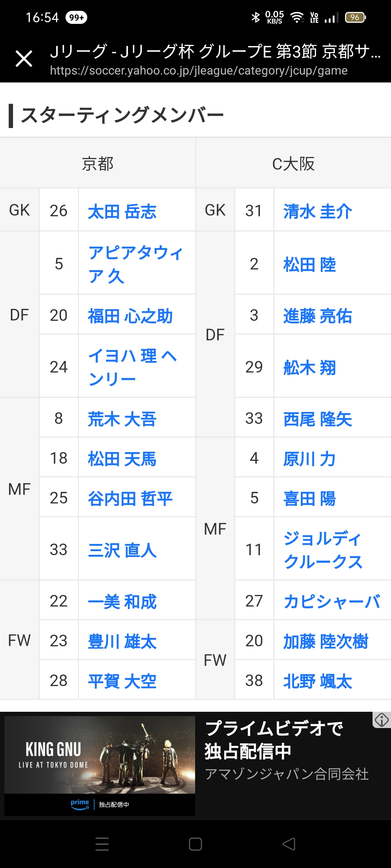Viewport: 391px width, 868px height.
Task: Open 北野 颯太 player page
Action: [x=318, y=681]
